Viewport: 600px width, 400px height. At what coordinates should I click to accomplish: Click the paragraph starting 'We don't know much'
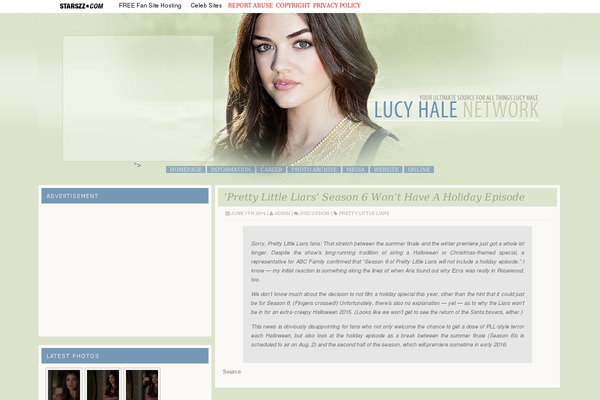pyautogui.click(x=388, y=303)
